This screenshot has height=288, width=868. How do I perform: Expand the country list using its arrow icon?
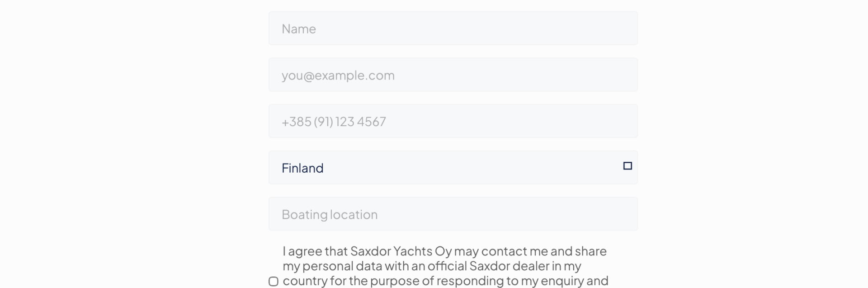pos(627,166)
